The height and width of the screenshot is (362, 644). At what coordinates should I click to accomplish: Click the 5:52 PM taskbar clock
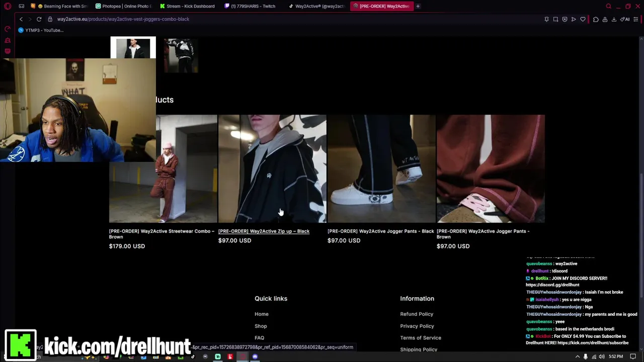[x=616, y=356]
